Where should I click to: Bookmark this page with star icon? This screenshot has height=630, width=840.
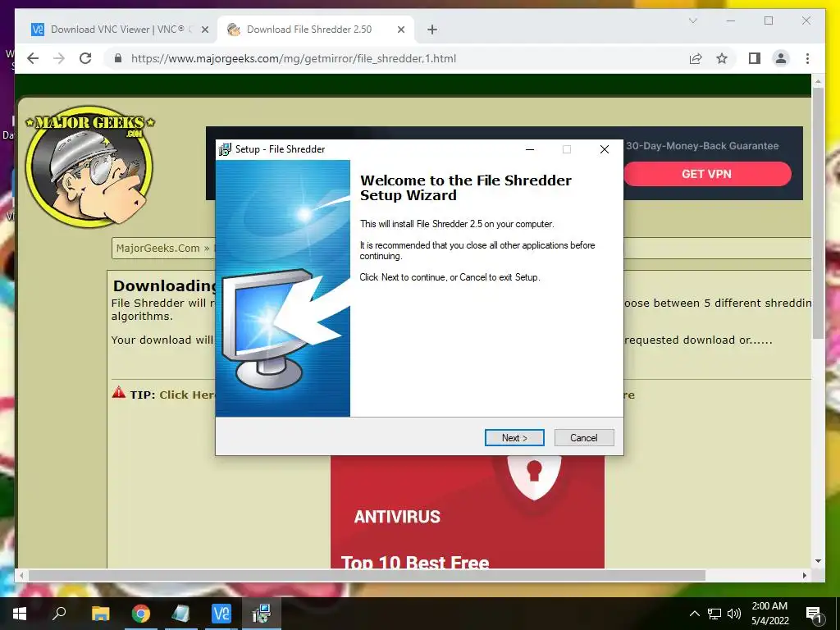point(722,58)
